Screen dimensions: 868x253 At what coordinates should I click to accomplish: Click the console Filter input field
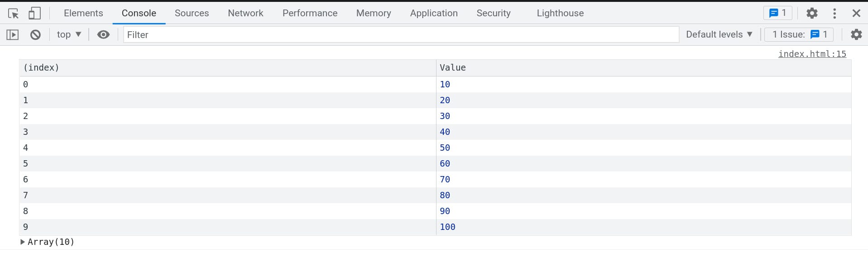click(x=401, y=34)
